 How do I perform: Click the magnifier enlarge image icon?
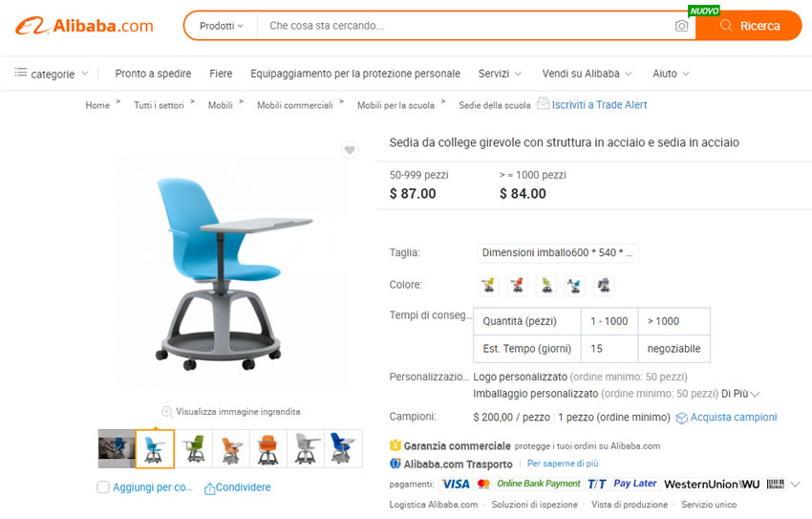[x=167, y=412]
